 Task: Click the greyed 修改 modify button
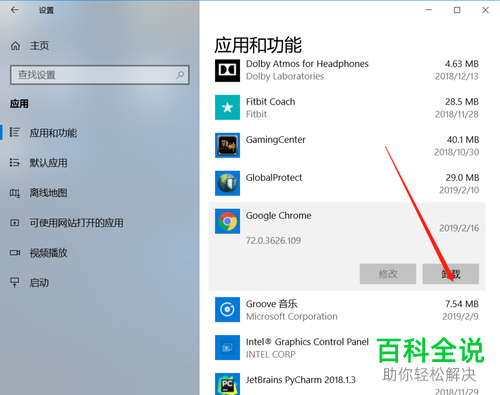pyautogui.click(x=388, y=274)
